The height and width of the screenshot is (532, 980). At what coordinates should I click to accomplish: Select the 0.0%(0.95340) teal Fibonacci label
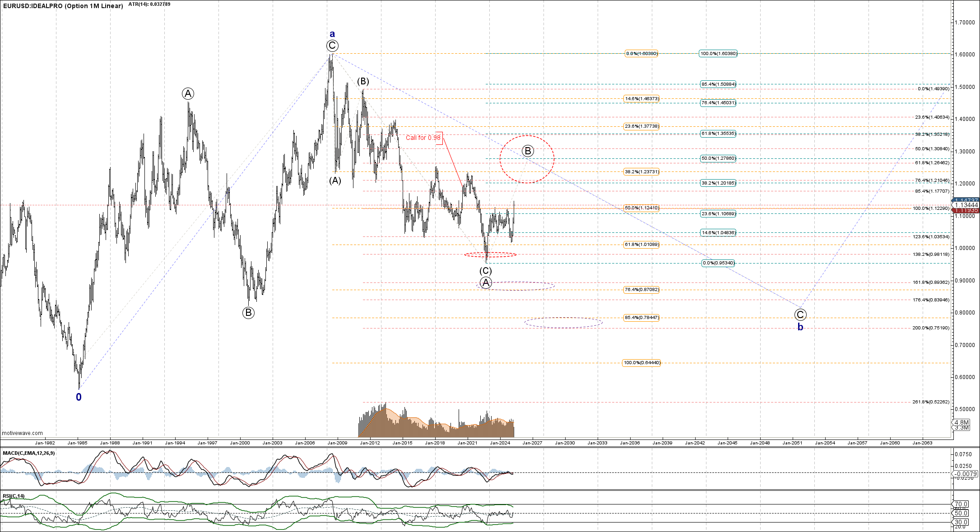[718, 263]
